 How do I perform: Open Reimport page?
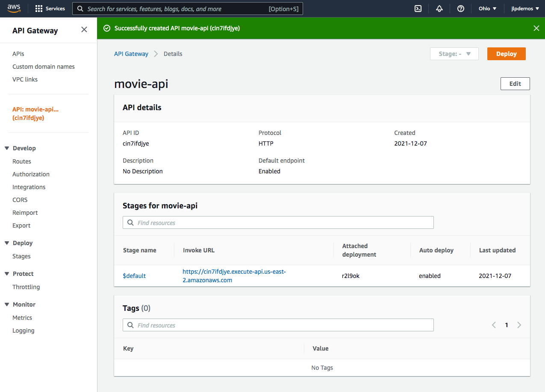pos(25,213)
